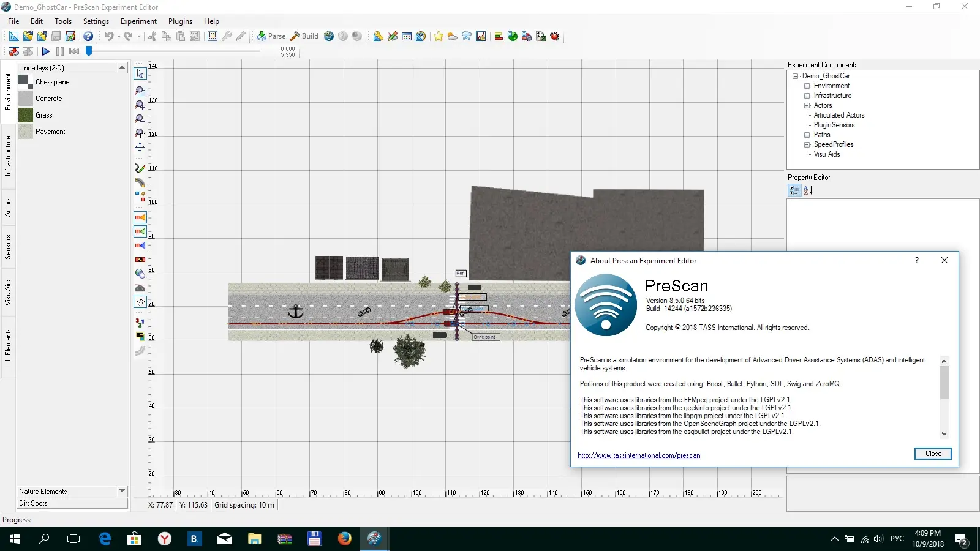
Task: Open the Nature Elements dropdown arrow
Action: coord(122,491)
